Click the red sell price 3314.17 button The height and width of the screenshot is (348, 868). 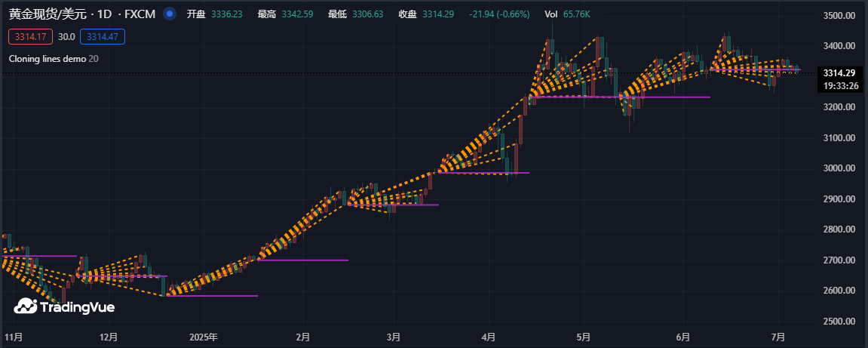[31, 36]
